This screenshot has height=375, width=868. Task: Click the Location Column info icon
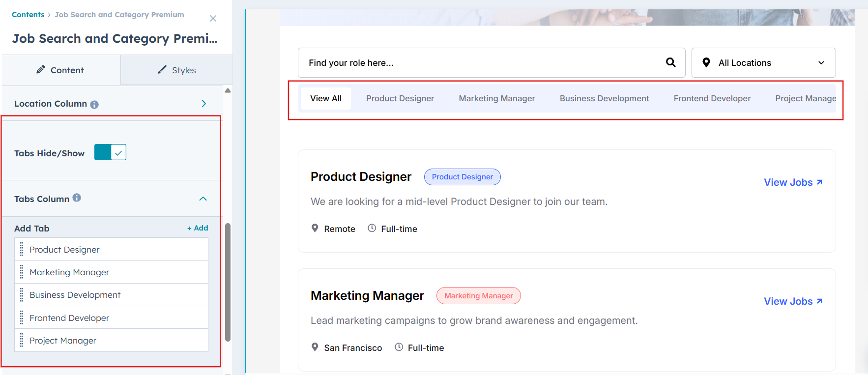point(94,104)
